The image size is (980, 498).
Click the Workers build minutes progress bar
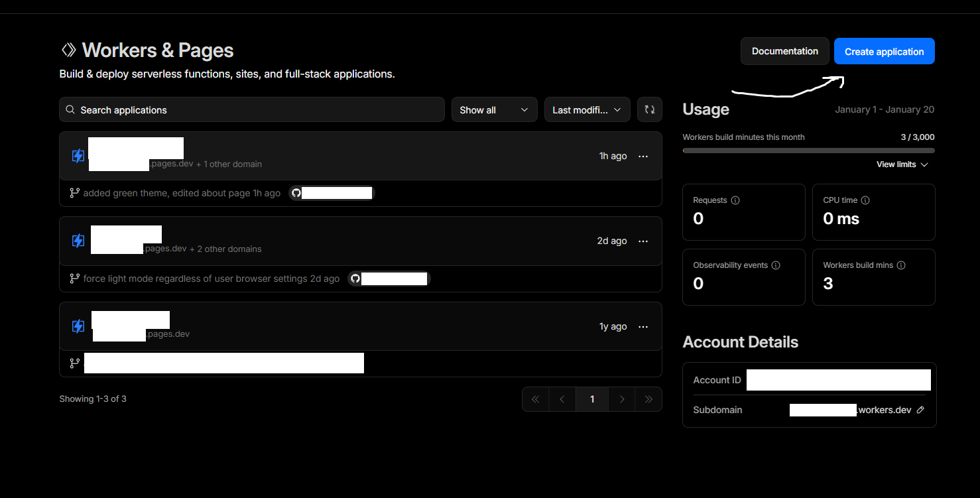808,151
